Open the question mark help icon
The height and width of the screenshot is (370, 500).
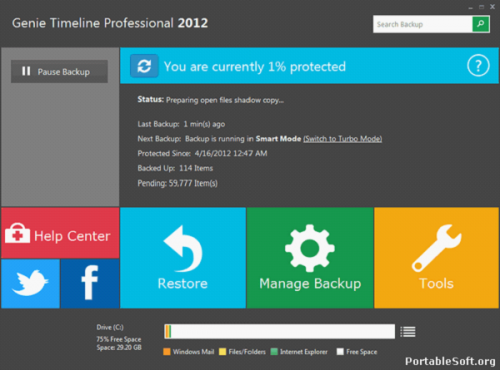pyautogui.click(x=478, y=66)
